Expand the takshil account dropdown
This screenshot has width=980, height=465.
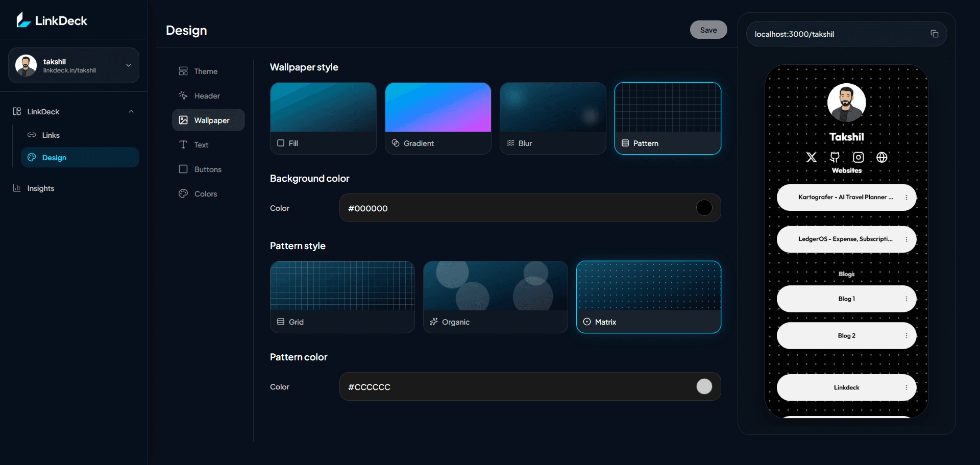coord(129,65)
